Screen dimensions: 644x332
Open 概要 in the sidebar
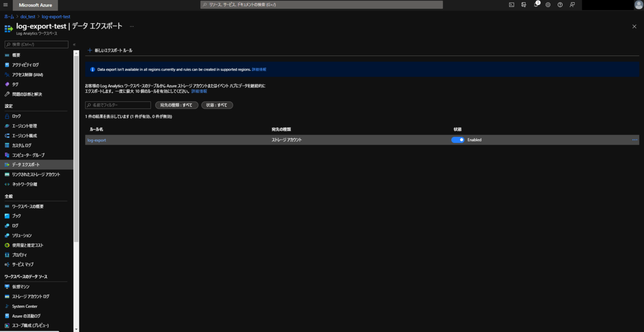[16, 55]
